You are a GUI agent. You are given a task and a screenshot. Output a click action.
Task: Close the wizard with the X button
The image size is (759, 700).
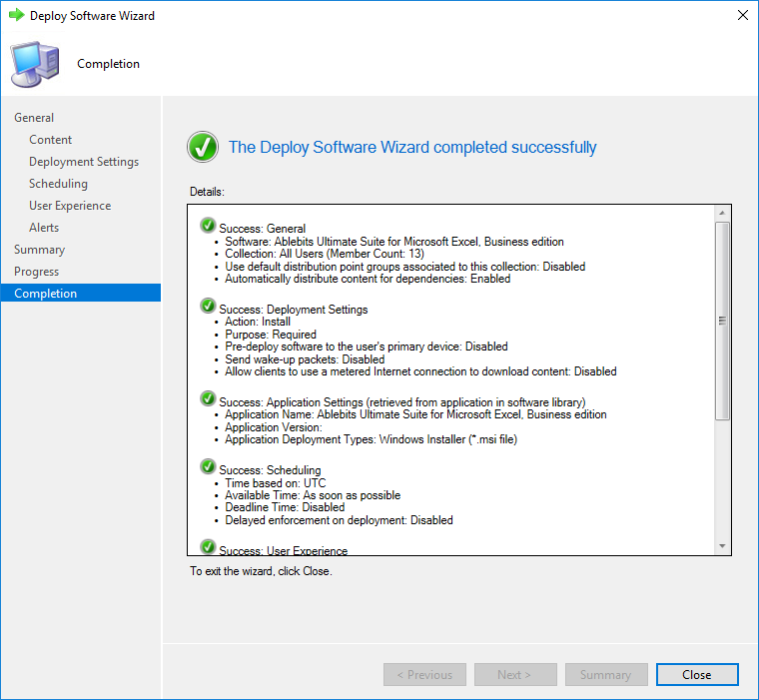pyautogui.click(x=743, y=16)
